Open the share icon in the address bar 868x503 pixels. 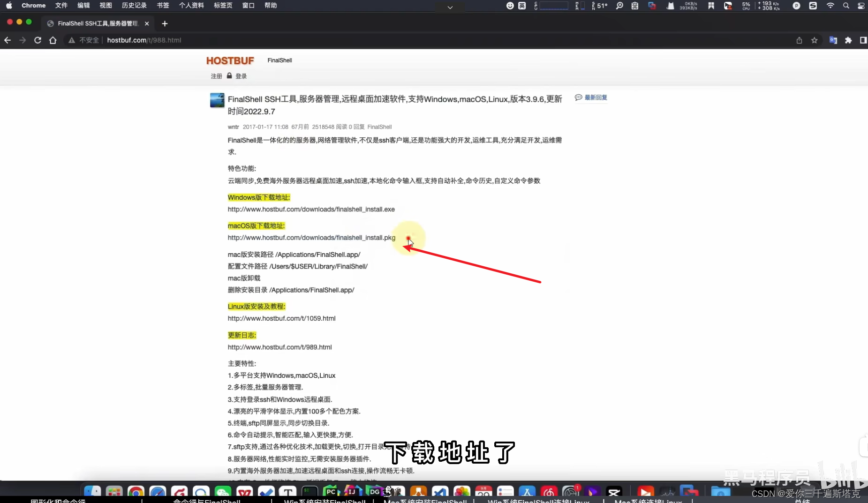click(799, 40)
